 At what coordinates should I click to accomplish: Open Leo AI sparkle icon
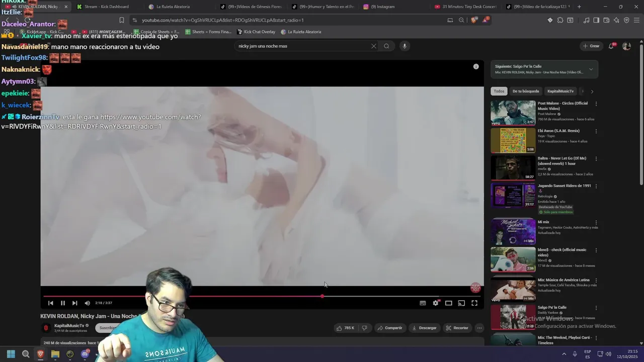616,20
